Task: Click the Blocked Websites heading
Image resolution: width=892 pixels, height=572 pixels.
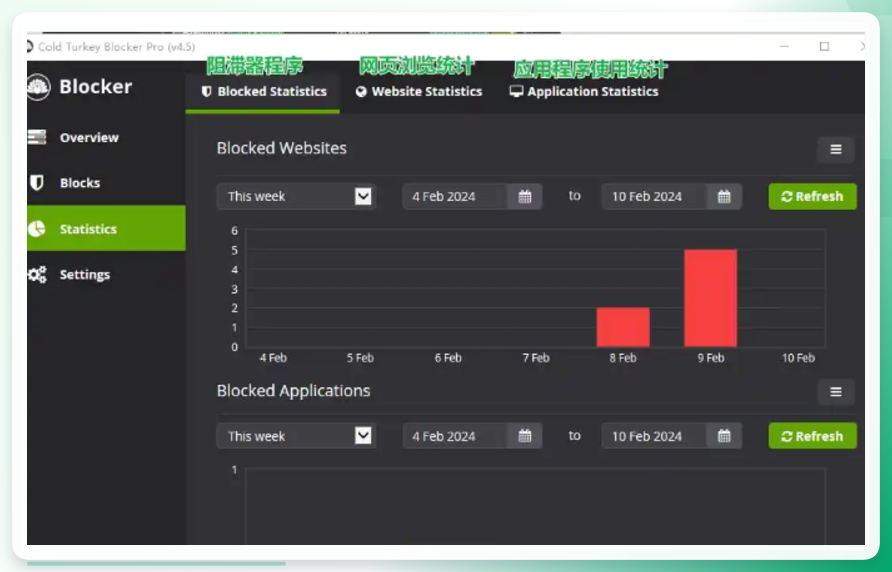Action: [x=282, y=148]
